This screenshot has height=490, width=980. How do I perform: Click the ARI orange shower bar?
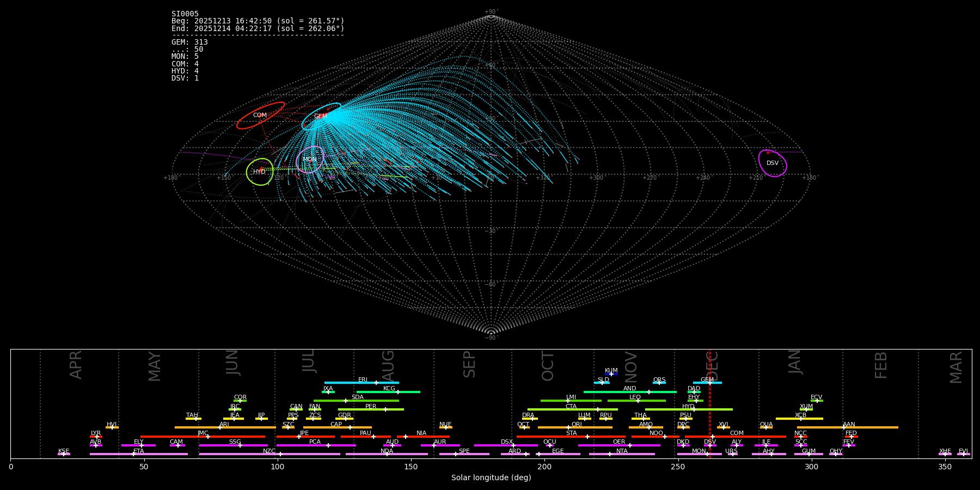[225, 427]
